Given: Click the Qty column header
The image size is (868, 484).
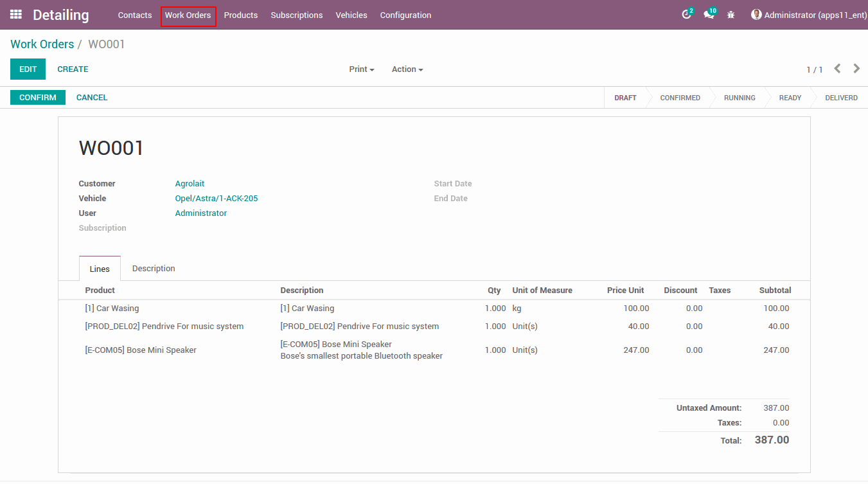Looking at the screenshot, I should pyautogui.click(x=494, y=291).
